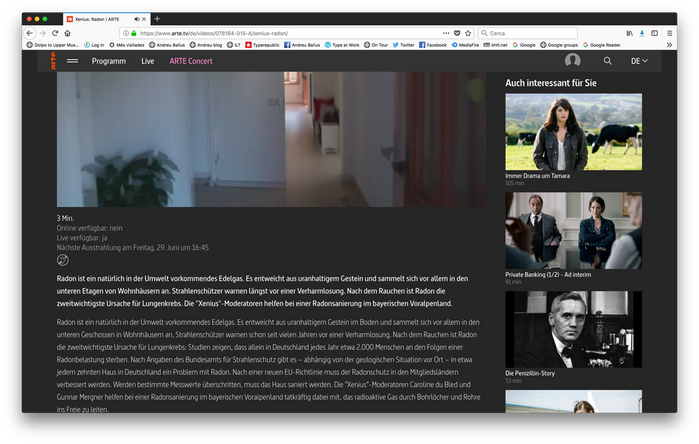699x444 pixels.
Task: Click the ARTE logo
Action: [53, 61]
